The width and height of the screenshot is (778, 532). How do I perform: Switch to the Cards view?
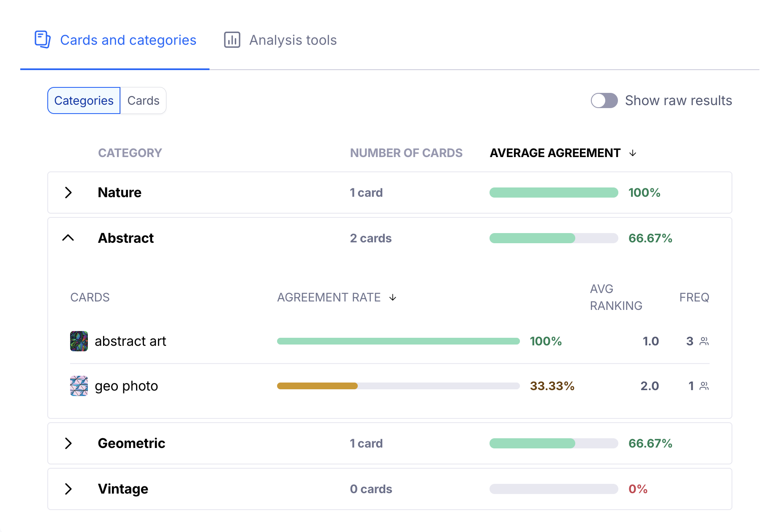pyautogui.click(x=143, y=100)
